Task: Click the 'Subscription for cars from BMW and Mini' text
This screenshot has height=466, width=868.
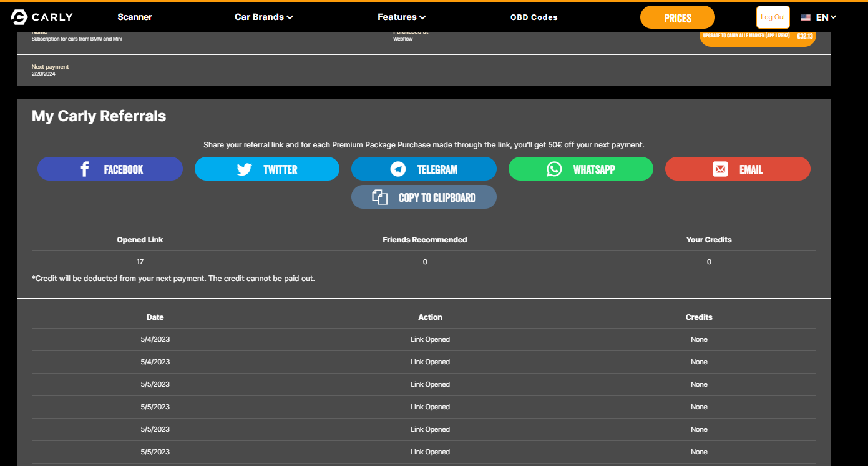Action: (x=77, y=39)
